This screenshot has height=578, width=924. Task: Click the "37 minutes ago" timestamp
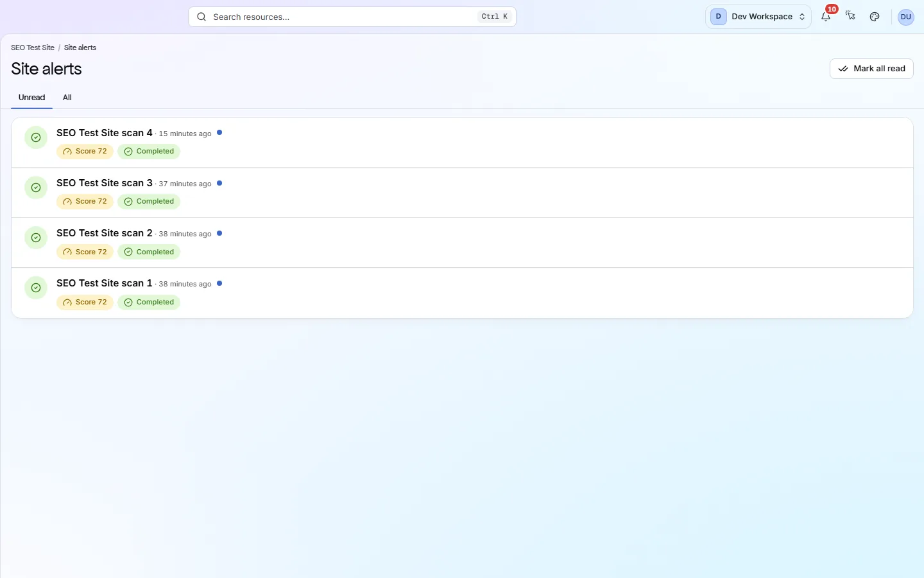tap(185, 184)
